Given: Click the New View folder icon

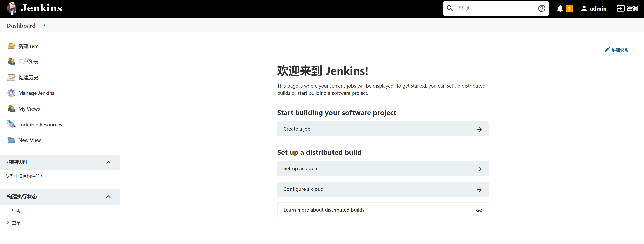Looking at the screenshot, I should coord(11,140).
